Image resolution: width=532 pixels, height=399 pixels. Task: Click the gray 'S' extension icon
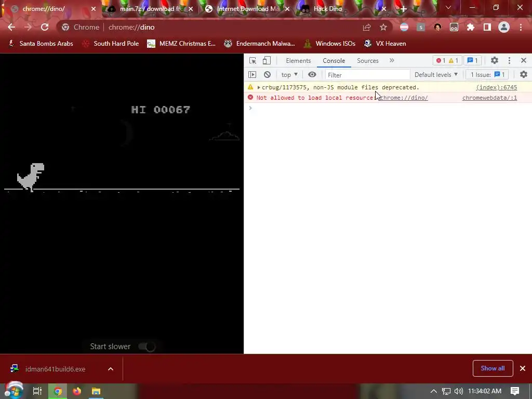[421, 27]
